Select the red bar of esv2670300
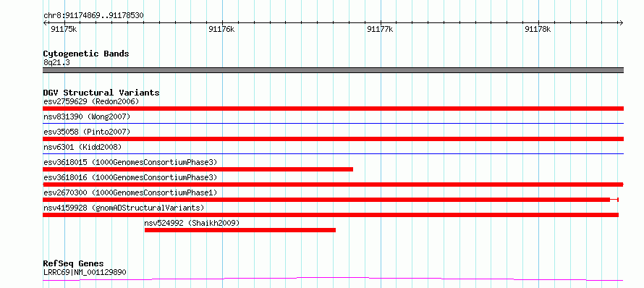 click(x=331, y=200)
